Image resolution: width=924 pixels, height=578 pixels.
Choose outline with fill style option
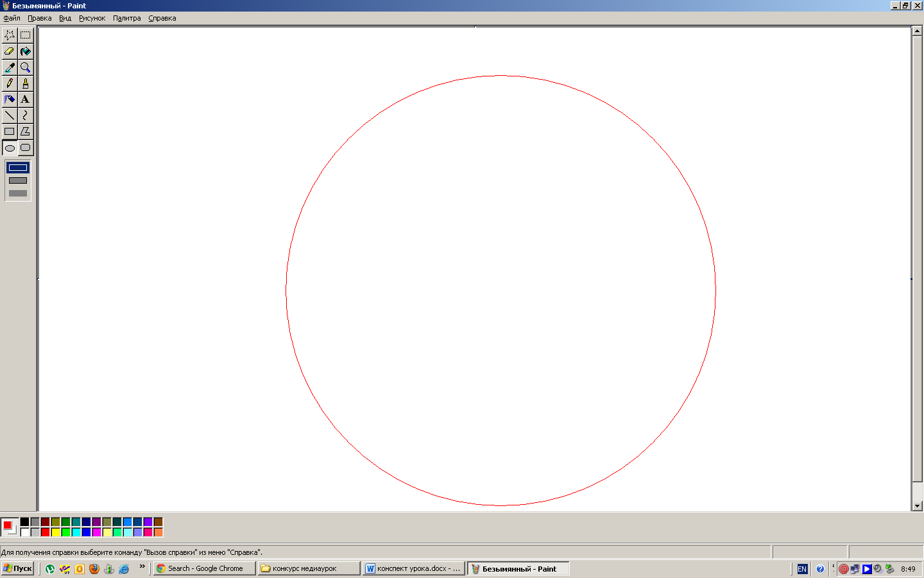click(18, 180)
